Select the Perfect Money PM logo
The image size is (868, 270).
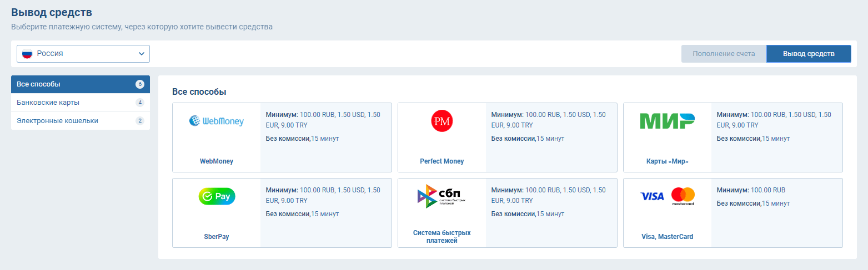pos(442,121)
